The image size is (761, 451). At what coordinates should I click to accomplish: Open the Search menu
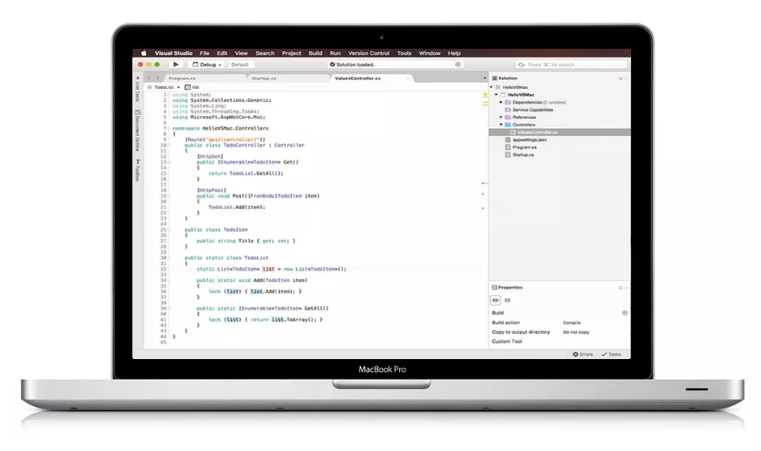265,53
